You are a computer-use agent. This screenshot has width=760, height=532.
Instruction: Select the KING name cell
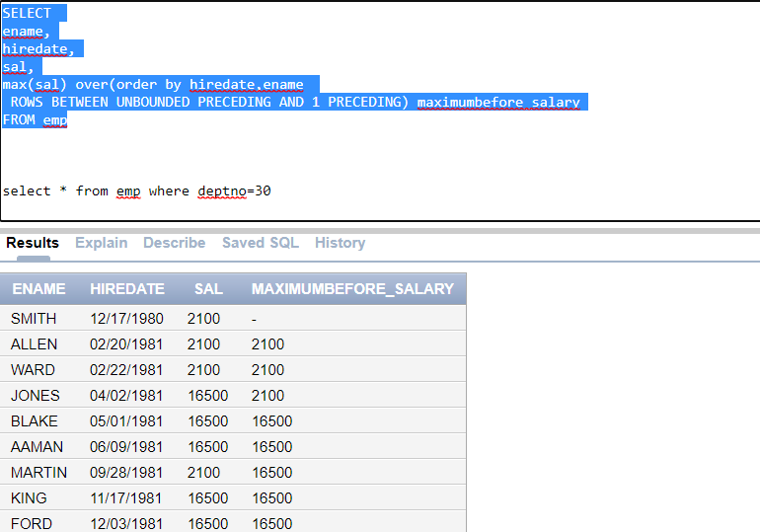(x=29, y=498)
